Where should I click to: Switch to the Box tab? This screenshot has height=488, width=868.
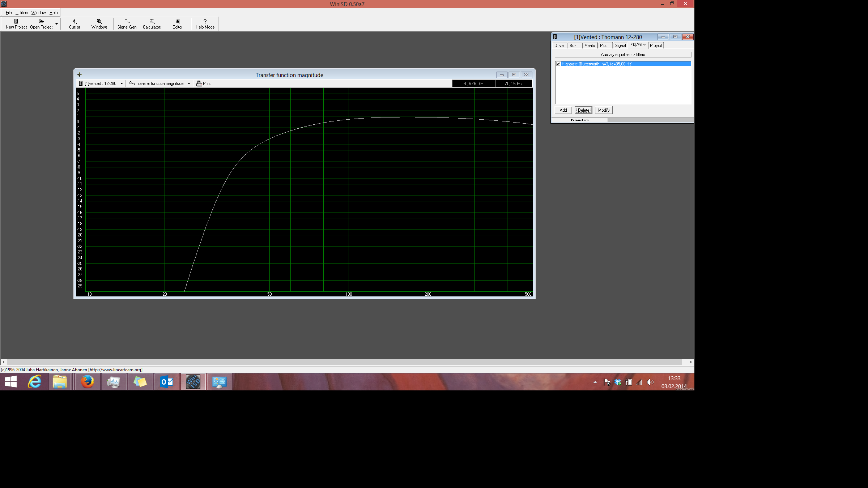coord(573,46)
